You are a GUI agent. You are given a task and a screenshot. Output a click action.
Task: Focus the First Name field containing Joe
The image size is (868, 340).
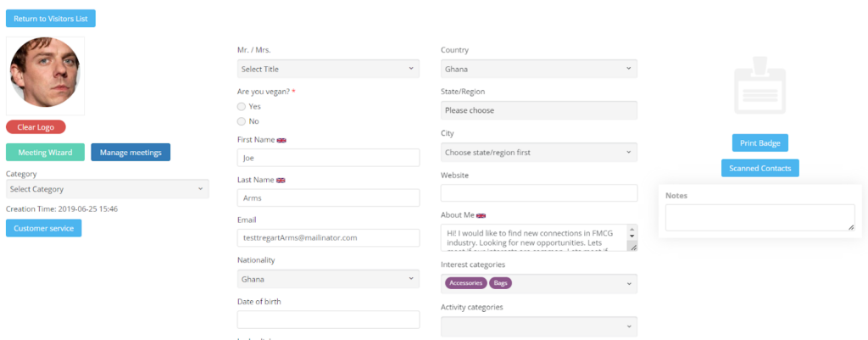tap(328, 157)
